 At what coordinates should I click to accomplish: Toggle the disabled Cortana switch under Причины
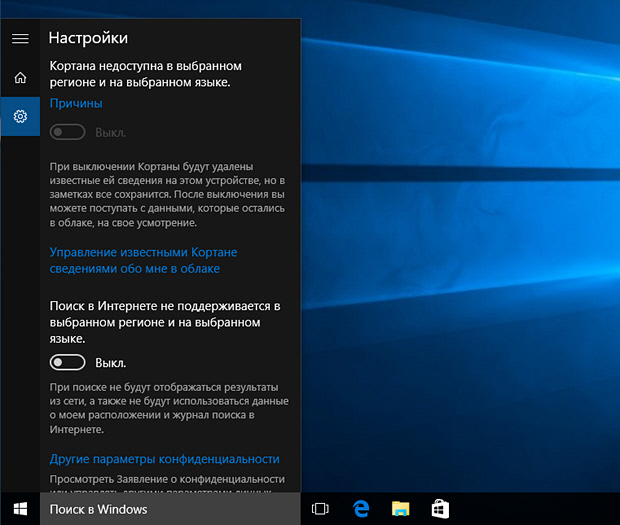pos(67,132)
